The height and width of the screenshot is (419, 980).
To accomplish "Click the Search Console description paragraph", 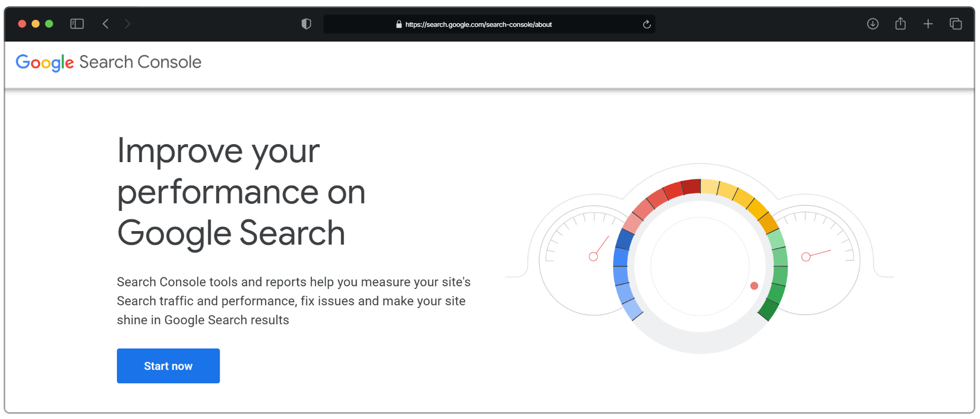I will tap(293, 301).
